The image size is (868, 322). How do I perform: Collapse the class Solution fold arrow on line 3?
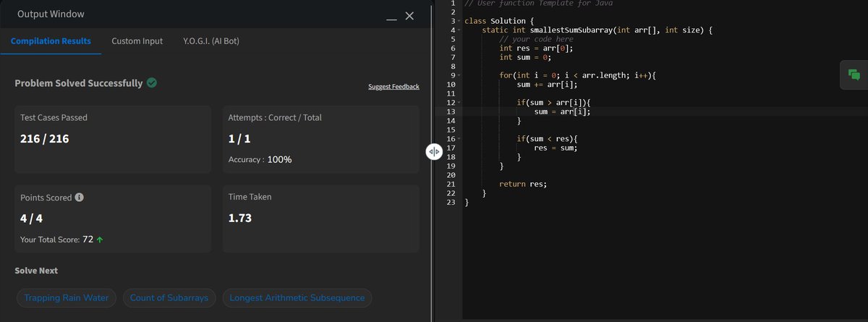point(459,22)
